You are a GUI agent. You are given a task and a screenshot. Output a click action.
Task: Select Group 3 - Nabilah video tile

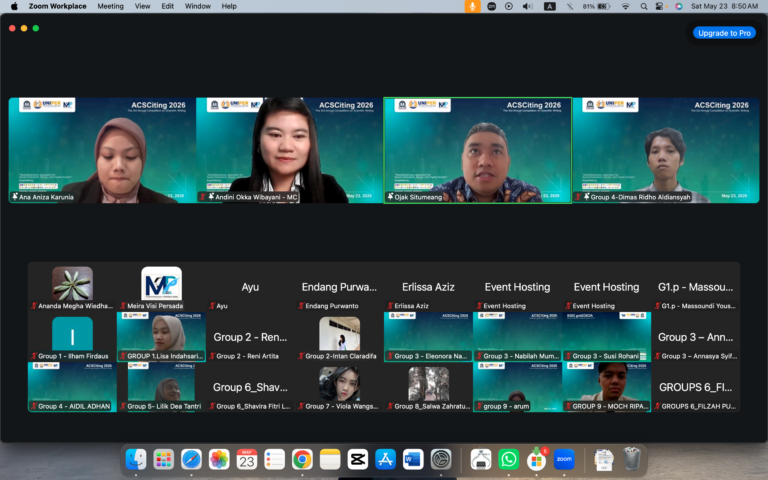point(517,337)
